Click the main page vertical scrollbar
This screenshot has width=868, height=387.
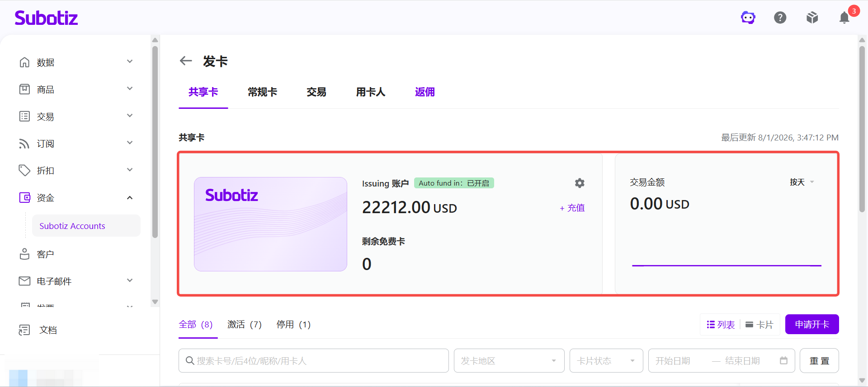click(x=862, y=129)
